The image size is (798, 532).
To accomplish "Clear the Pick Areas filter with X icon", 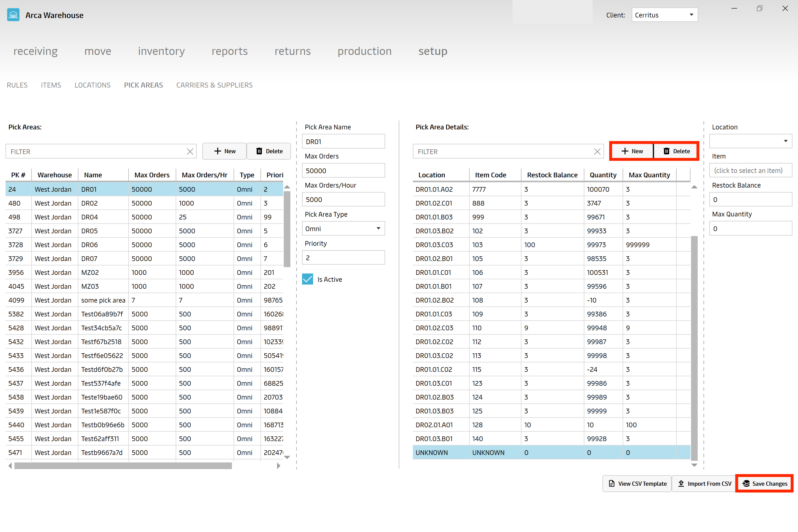I will pyautogui.click(x=190, y=152).
